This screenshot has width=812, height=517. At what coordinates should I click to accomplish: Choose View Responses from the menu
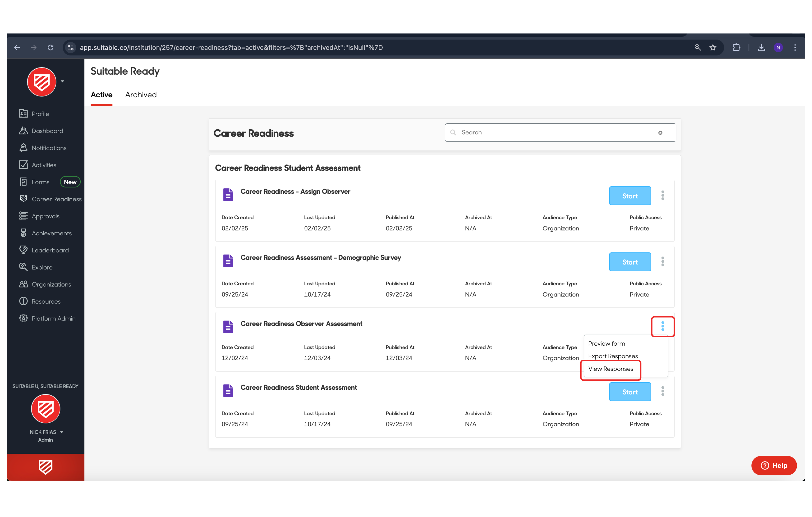[x=611, y=369]
